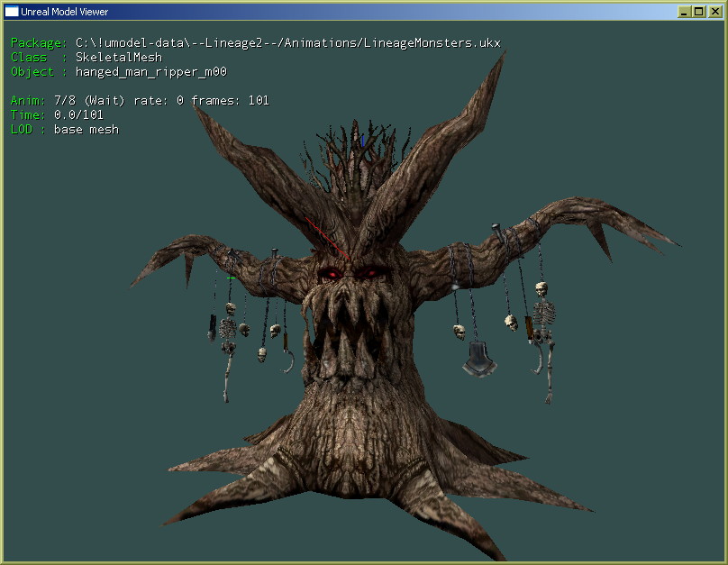The height and width of the screenshot is (565, 728).
Task: Minimize the Unreal Model Viewer window
Action: click(x=684, y=12)
